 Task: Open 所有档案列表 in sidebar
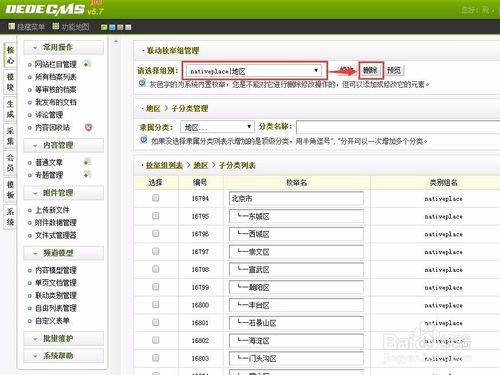pos(56,77)
